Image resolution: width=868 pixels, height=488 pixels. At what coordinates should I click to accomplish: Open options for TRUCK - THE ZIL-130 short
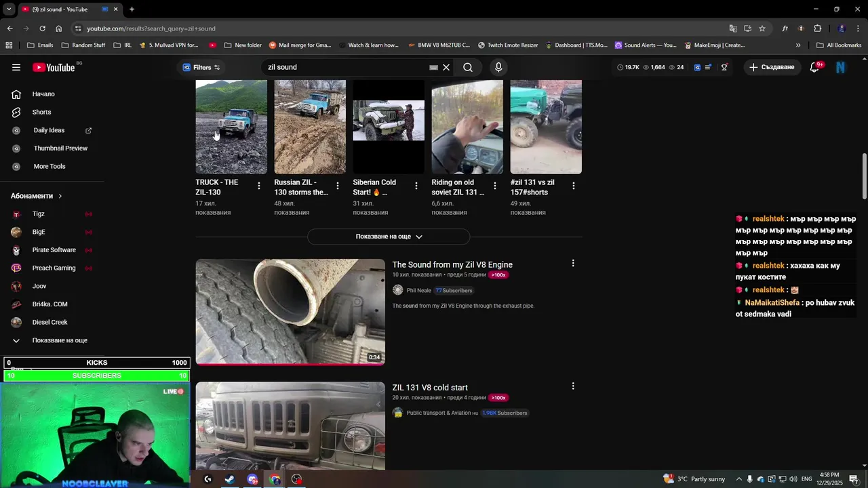tap(259, 186)
